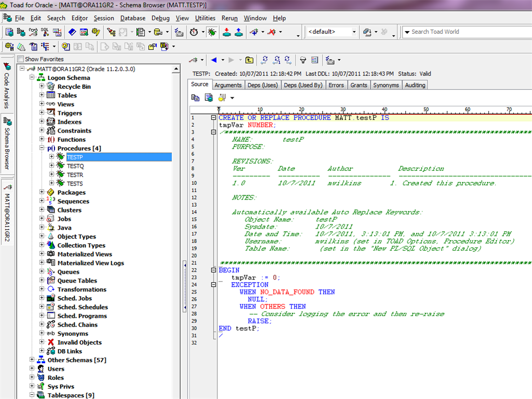Select the TESTS procedure in the tree
Image resolution: width=532 pixels, height=399 pixels.
(74, 183)
